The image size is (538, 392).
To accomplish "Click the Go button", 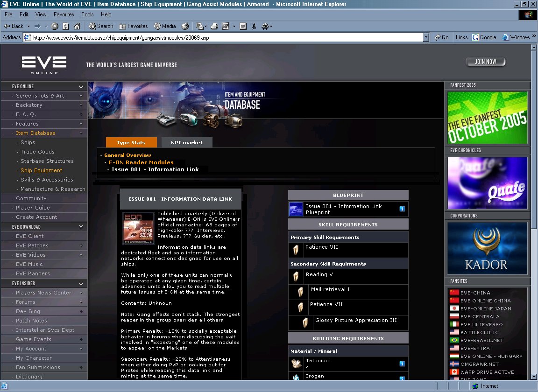I will click(442, 37).
